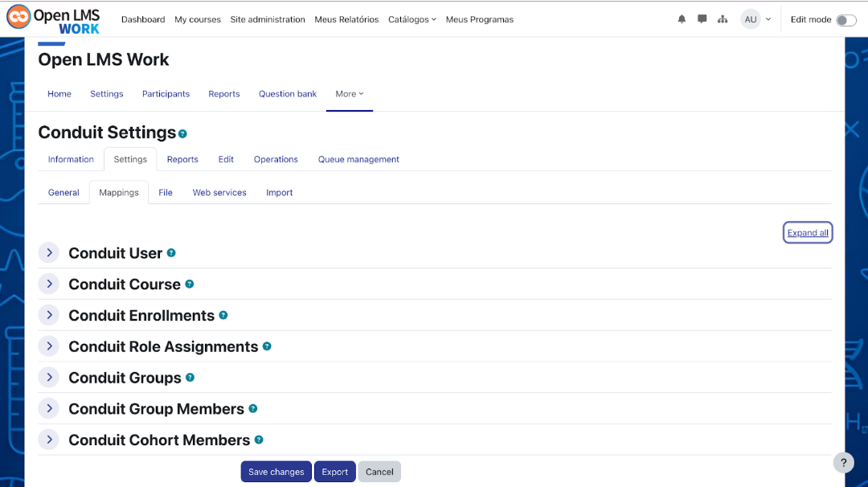This screenshot has height=487, width=868.
Task: Open Site administration menu item
Action: coord(268,19)
